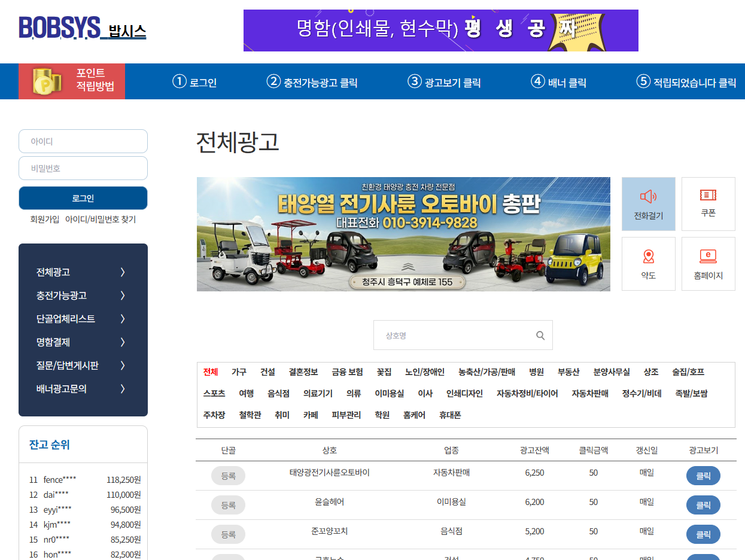The height and width of the screenshot is (560, 745).
Task: Filter by 자동차정비/타이어 category
Action: [x=527, y=394]
